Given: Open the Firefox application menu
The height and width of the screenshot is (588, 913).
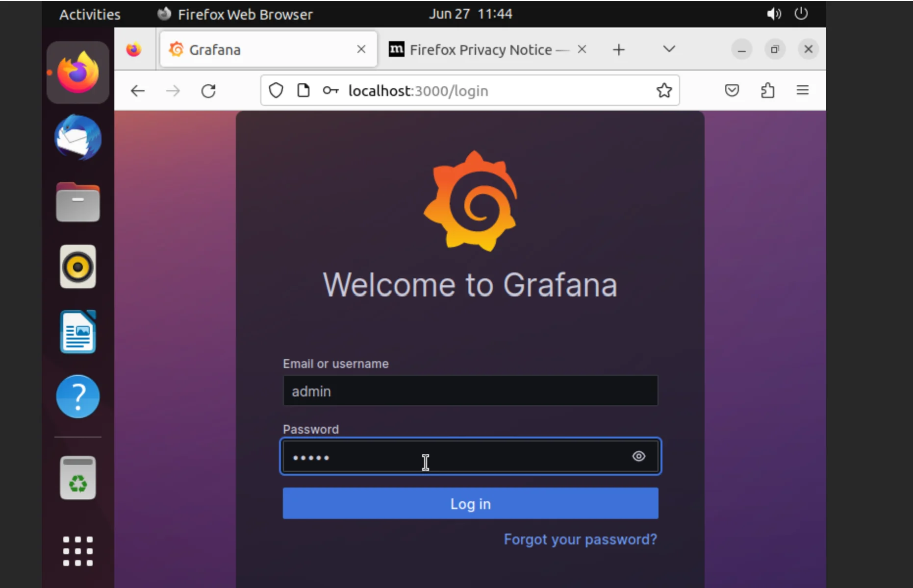Looking at the screenshot, I should (802, 90).
